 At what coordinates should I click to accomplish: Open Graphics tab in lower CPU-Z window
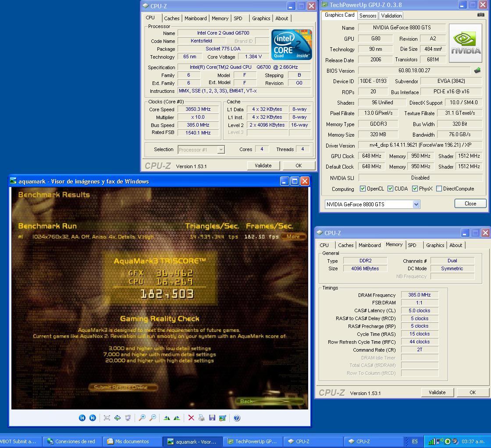click(x=435, y=245)
